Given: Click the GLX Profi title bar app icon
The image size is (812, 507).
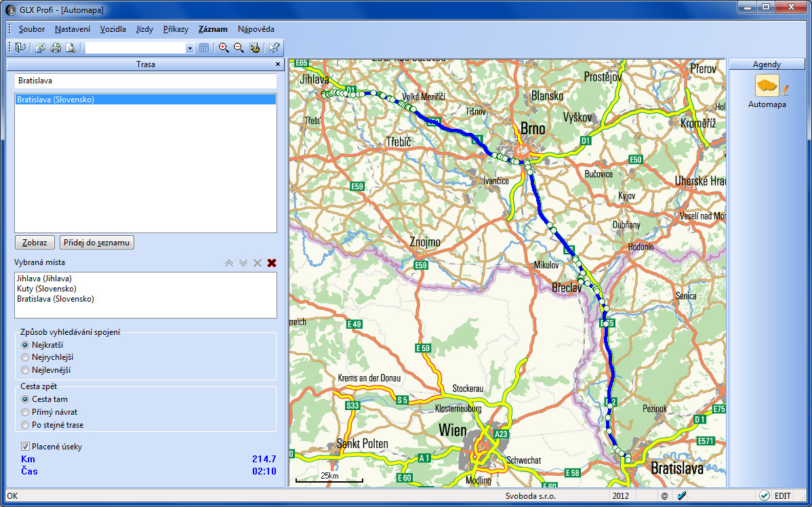Looking at the screenshot, I should 10,10.
